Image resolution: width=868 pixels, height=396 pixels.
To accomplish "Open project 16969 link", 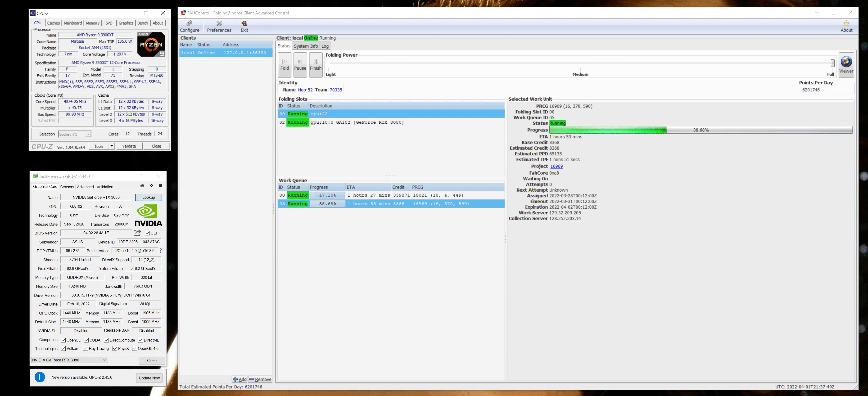I will tap(556, 166).
